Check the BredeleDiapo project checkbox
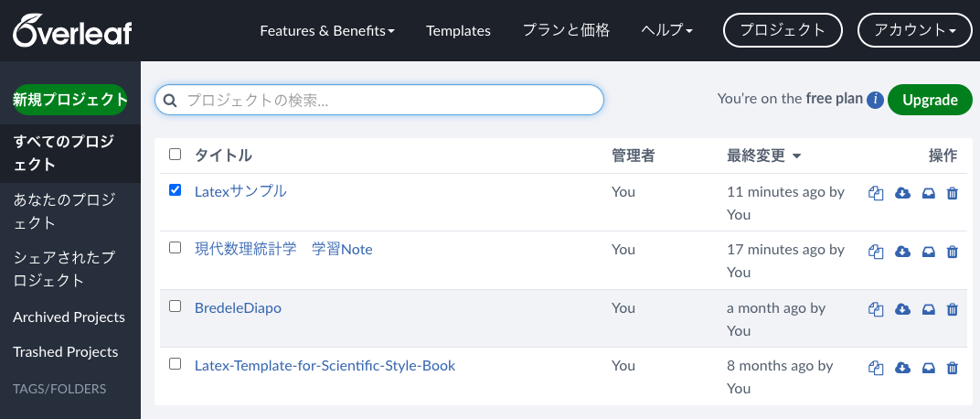The height and width of the screenshot is (419, 980). [176, 306]
